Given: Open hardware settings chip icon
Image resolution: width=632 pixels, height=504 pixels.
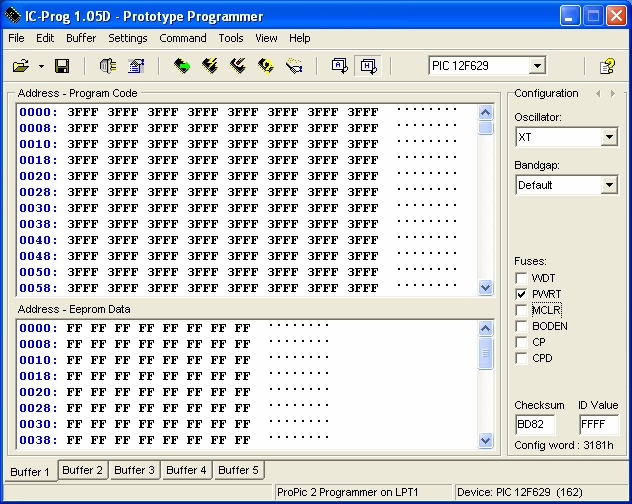Looking at the screenshot, I should point(108,66).
